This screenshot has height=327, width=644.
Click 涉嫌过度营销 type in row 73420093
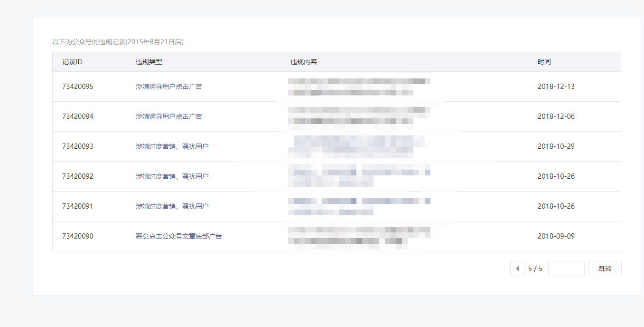click(x=172, y=146)
